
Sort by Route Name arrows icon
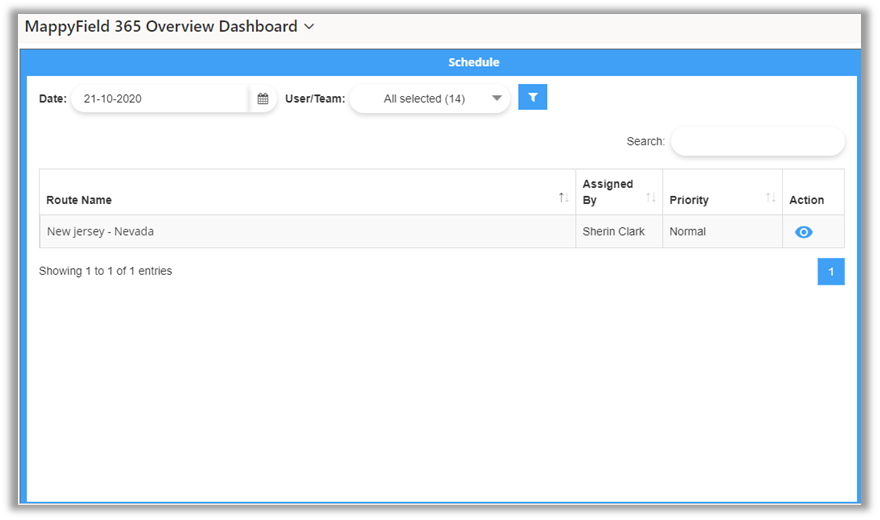coord(563,198)
